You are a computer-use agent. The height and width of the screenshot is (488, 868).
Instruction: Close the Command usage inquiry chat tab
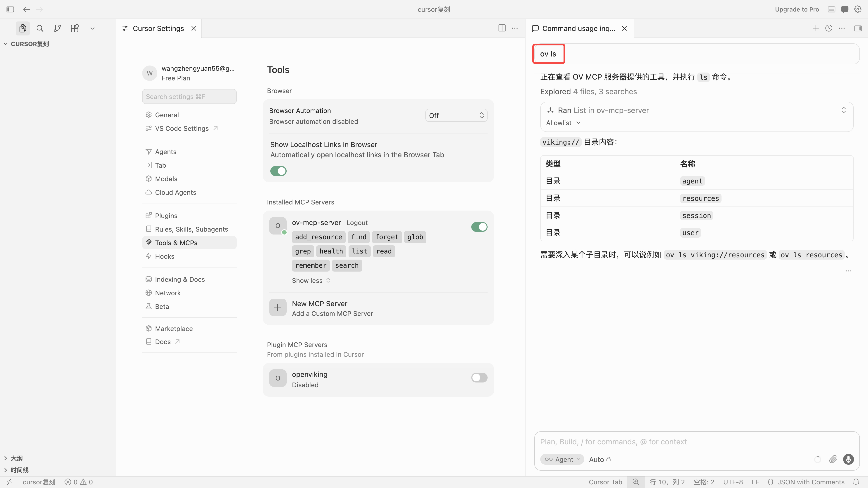click(x=624, y=28)
